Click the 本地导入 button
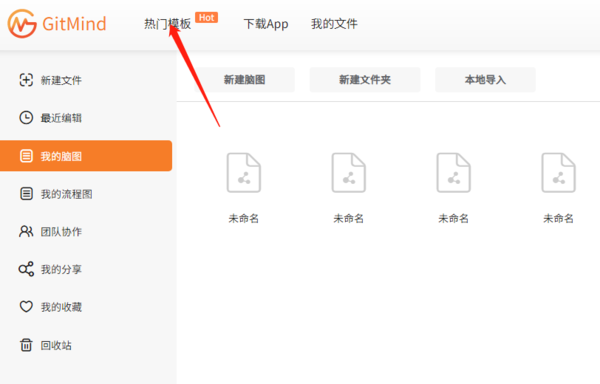600x384 pixels. (x=485, y=80)
